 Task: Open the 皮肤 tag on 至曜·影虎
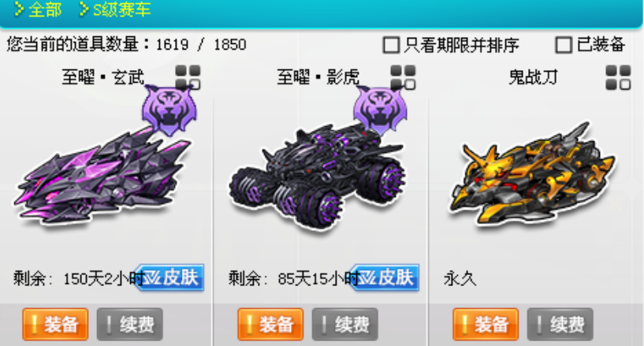385,278
